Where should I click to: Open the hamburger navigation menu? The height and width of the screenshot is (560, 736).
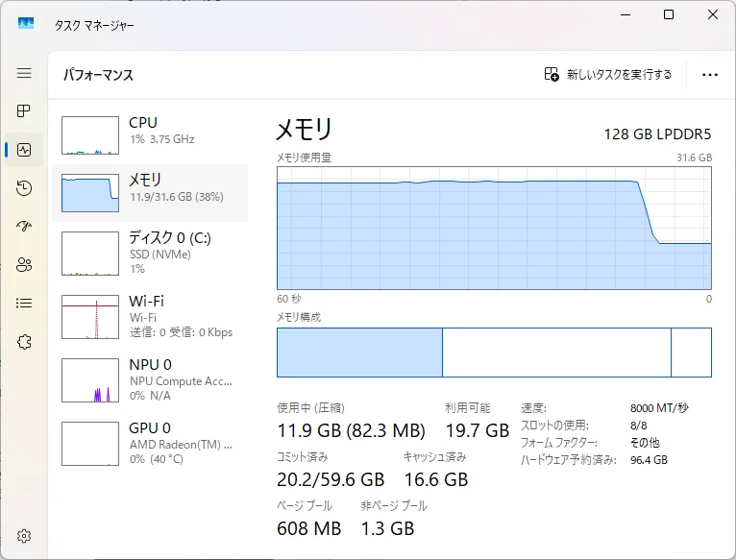(x=24, y=73)
